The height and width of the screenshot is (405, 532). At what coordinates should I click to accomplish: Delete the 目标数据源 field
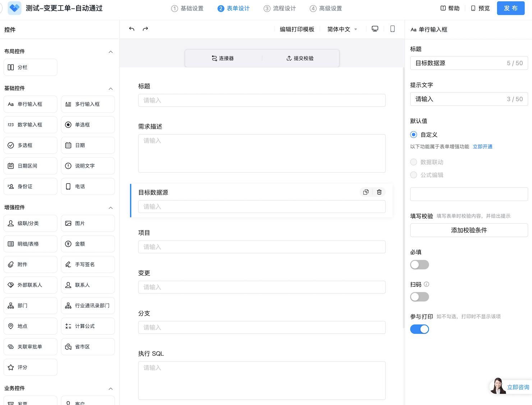tap(379, 192)
